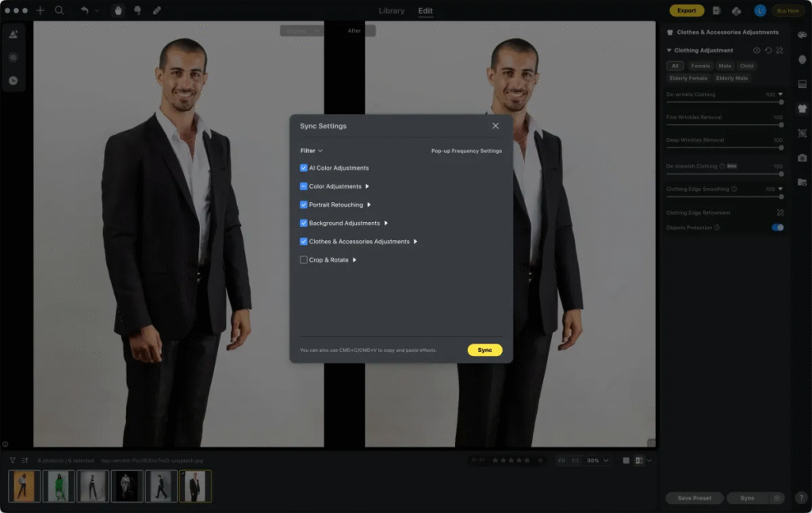
Task: Click the magnifier search icon in top toolbar
Action: 59,10
